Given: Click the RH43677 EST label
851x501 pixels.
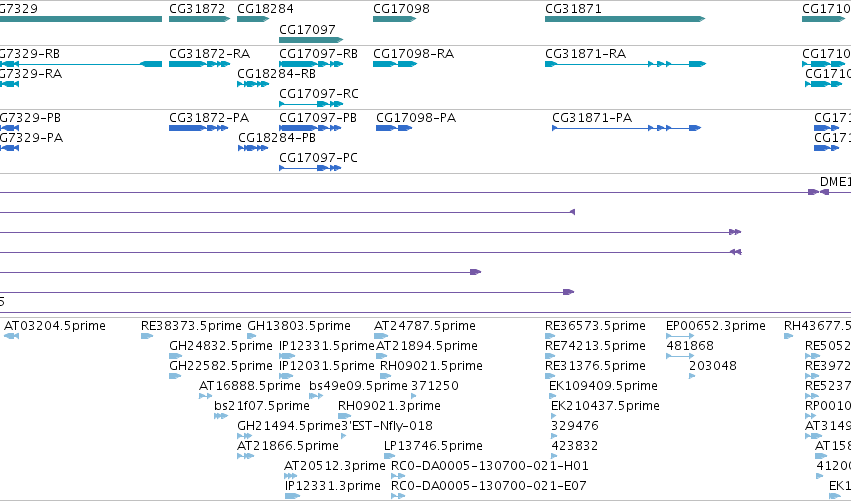Looking at the screenshot, I should [817, 326].
